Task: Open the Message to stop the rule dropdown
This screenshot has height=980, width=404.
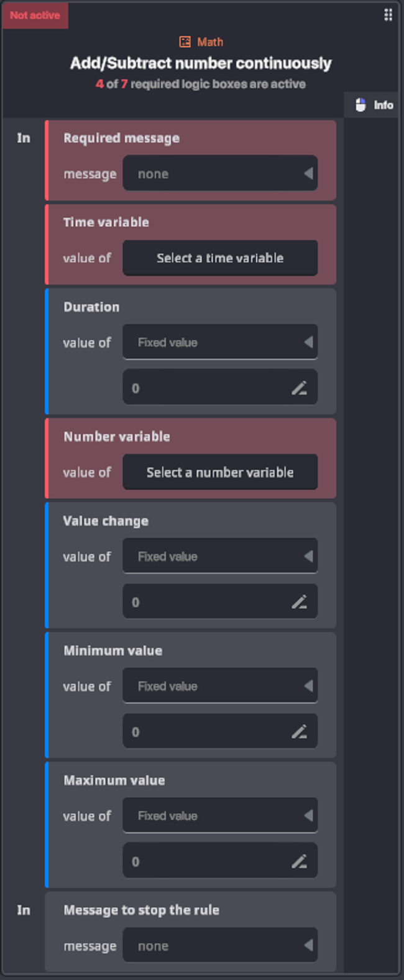Action: [220, 946]
